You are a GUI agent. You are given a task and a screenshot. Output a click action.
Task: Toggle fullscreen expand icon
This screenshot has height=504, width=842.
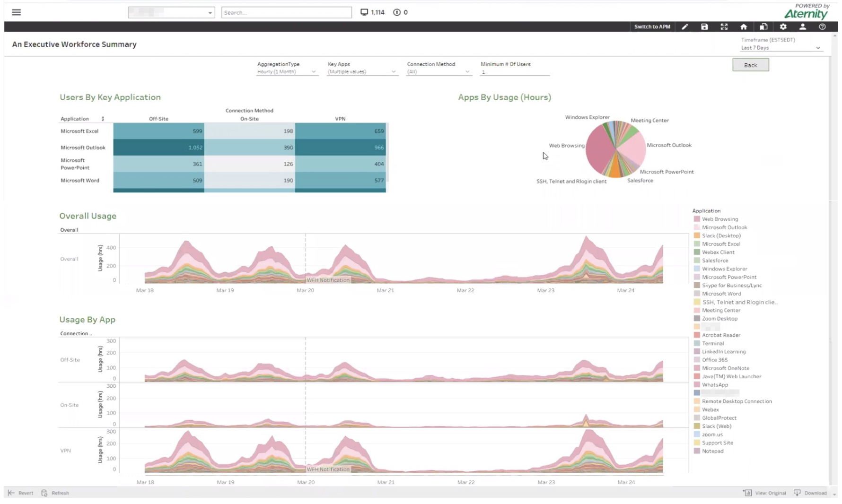point(724,27)
